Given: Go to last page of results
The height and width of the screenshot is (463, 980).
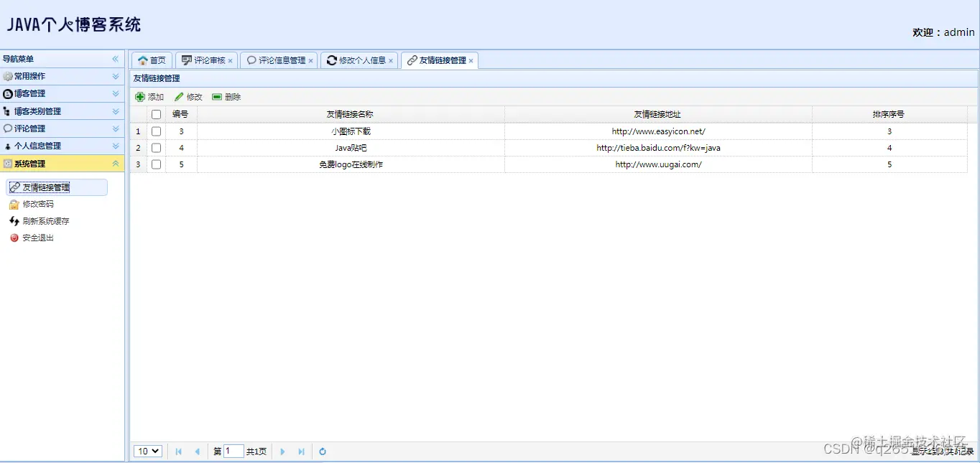Looking at the screenshot, I should coord(301,452).
